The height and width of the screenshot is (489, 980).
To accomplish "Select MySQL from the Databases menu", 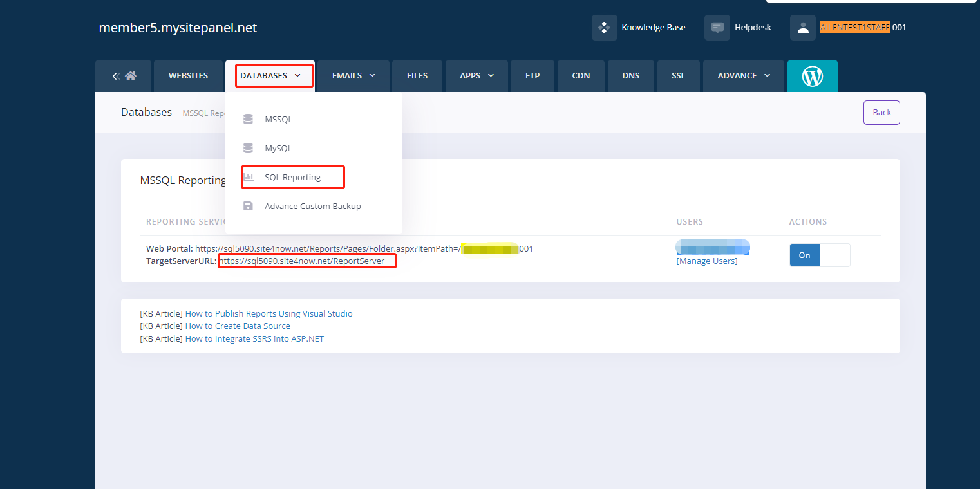I will (x=278, y=147).
